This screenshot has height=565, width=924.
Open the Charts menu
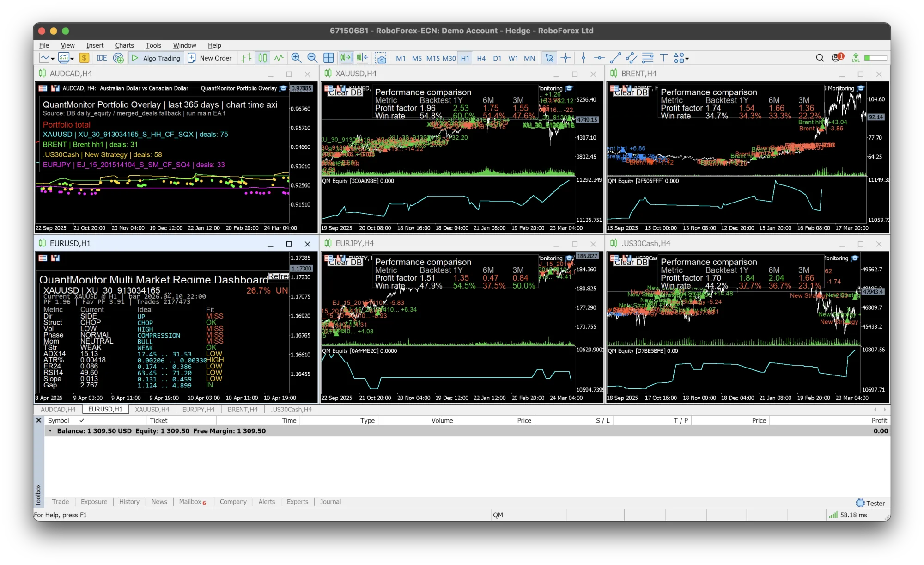tap(124, 45)
